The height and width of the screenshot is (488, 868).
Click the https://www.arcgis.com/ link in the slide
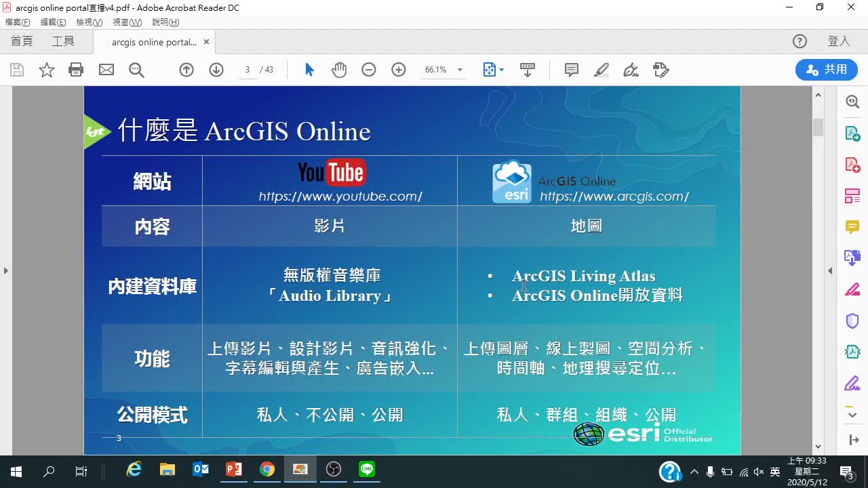click(614, 197)
